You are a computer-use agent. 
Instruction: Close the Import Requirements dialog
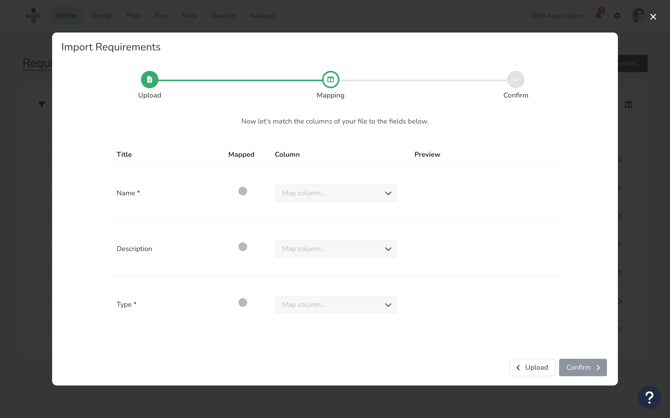click(x=653, y=16)
